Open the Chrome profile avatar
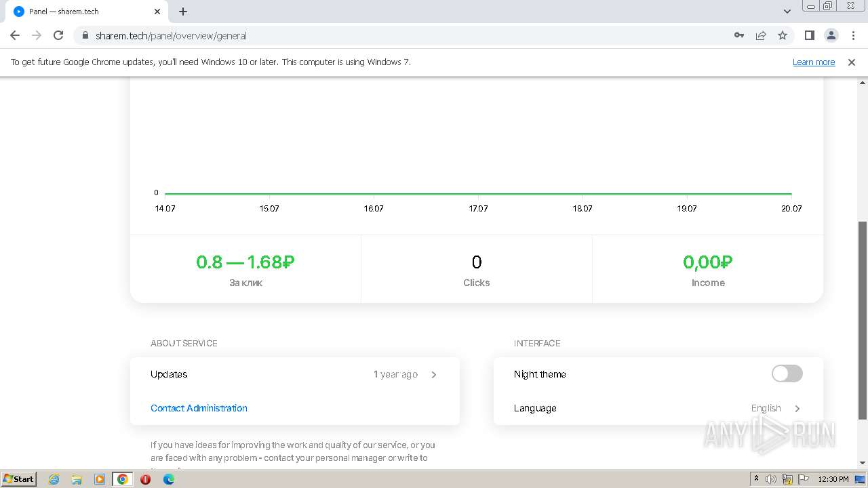The image size is (868, 488). tap(831, 35)
